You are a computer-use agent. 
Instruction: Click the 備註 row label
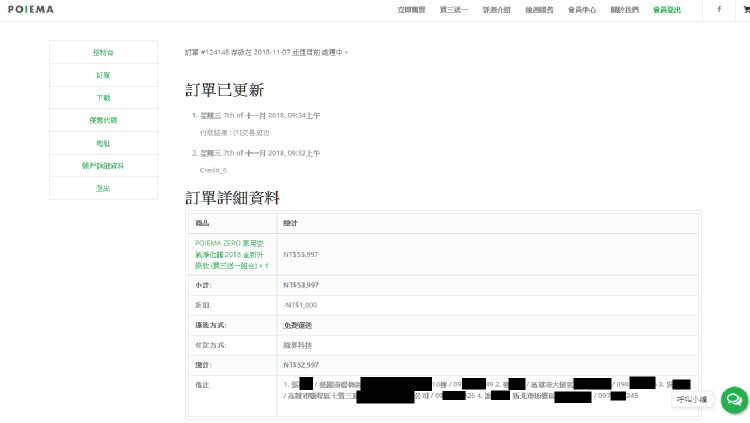[x=202, y=385]
